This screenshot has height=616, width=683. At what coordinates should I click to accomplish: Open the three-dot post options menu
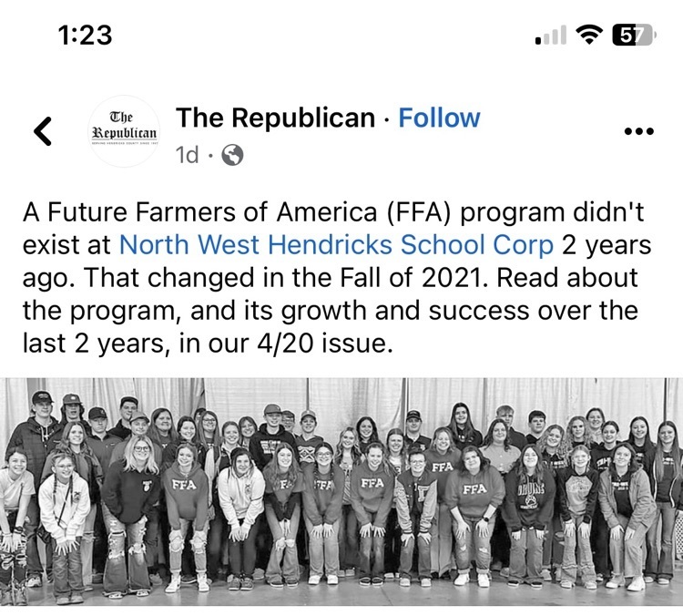(638, 131)
